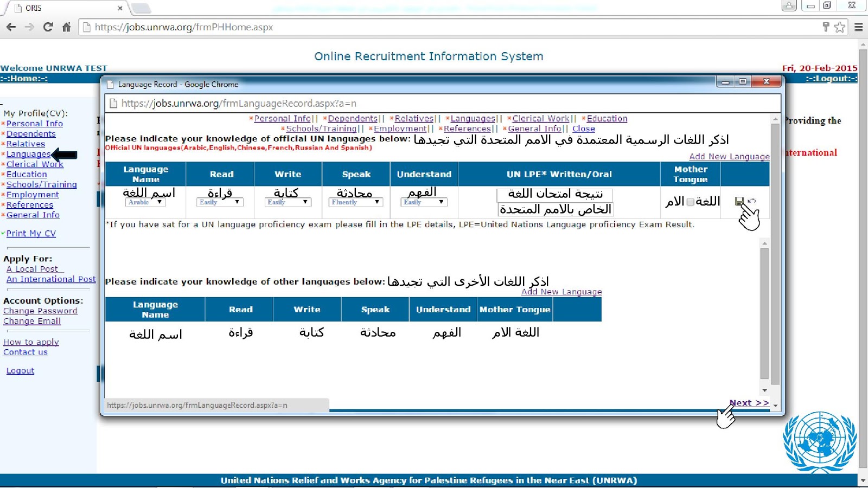Open the How to apply link
Image resolution: width=868 pixels, height=488 pixels.
[31, 342]
